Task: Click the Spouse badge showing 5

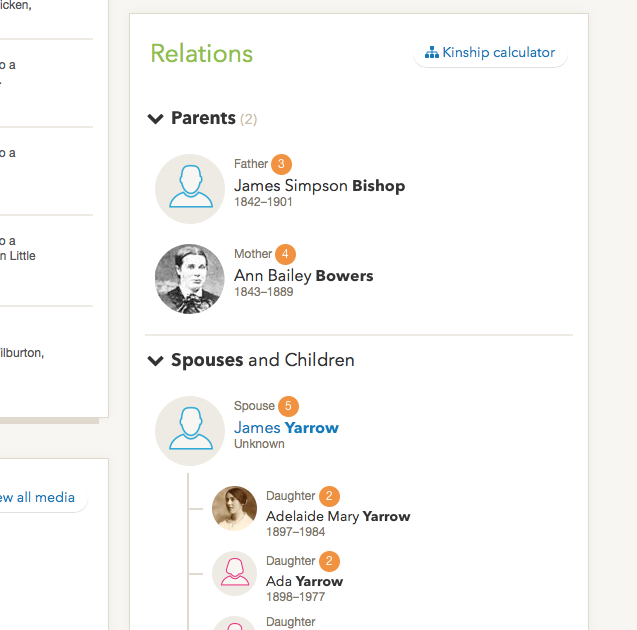Action: tap(288, 406)
